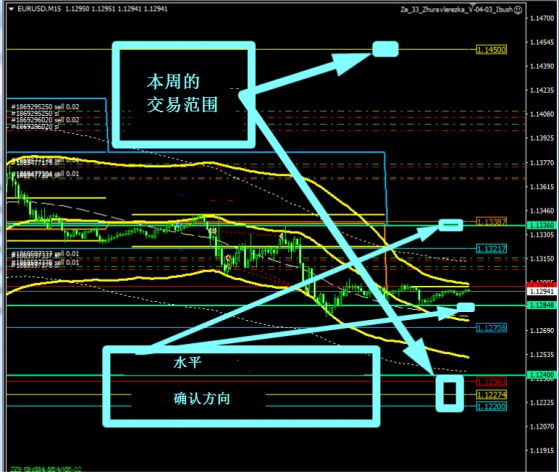The height and width of the screenshot is (472, 559).
Task: Open the chart menu triangle beside EURUSD,M15
Action: point(11,9)
